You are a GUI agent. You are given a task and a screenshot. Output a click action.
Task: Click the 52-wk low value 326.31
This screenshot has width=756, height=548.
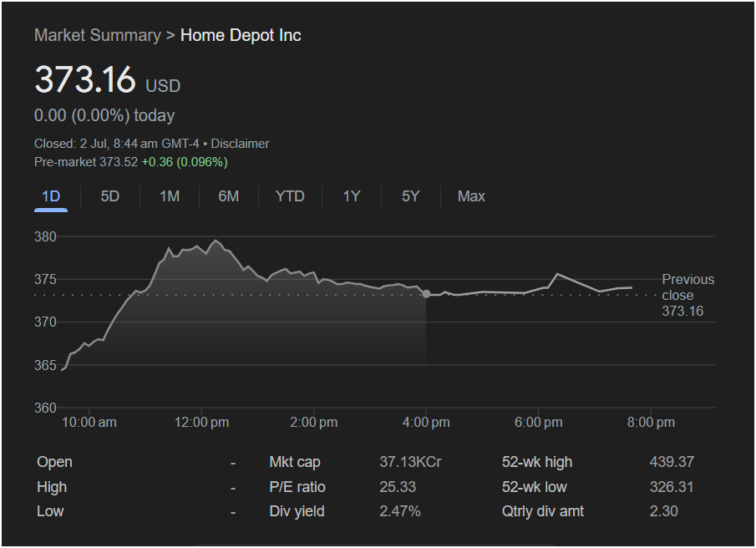tap(671, 487)
